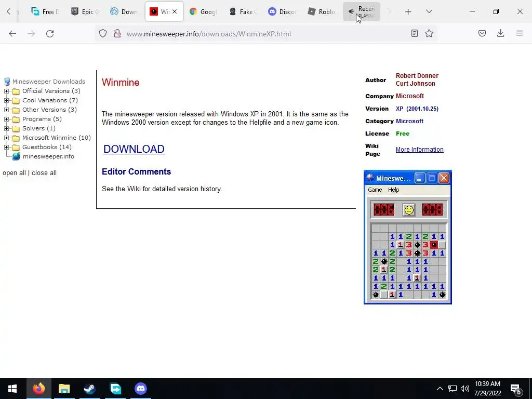Viewport: 532px width, 399px height.
Task: Open Steam from the taskbar
Action: click(89, 389)
